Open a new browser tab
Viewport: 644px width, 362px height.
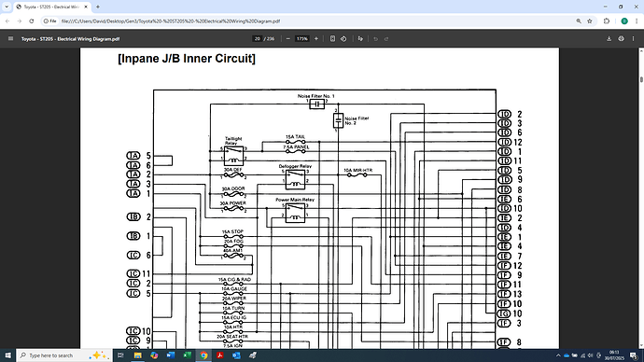click(98, 7)
